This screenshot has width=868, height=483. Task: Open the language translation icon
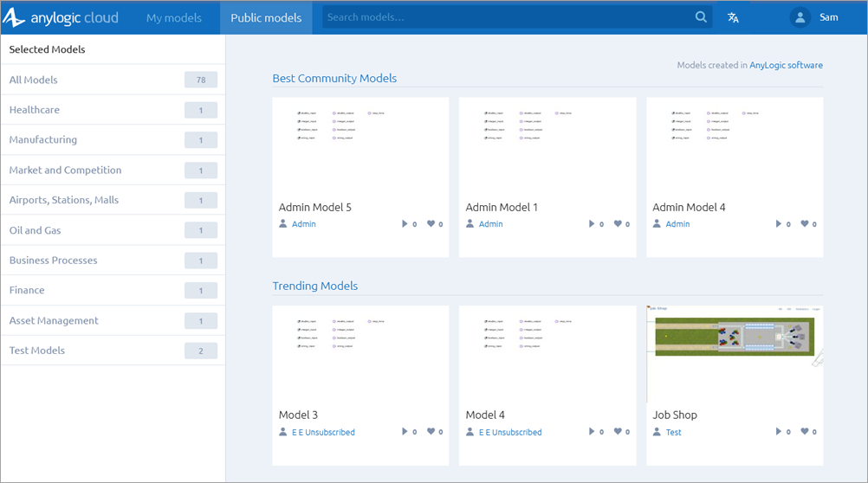tap(733, 17)
